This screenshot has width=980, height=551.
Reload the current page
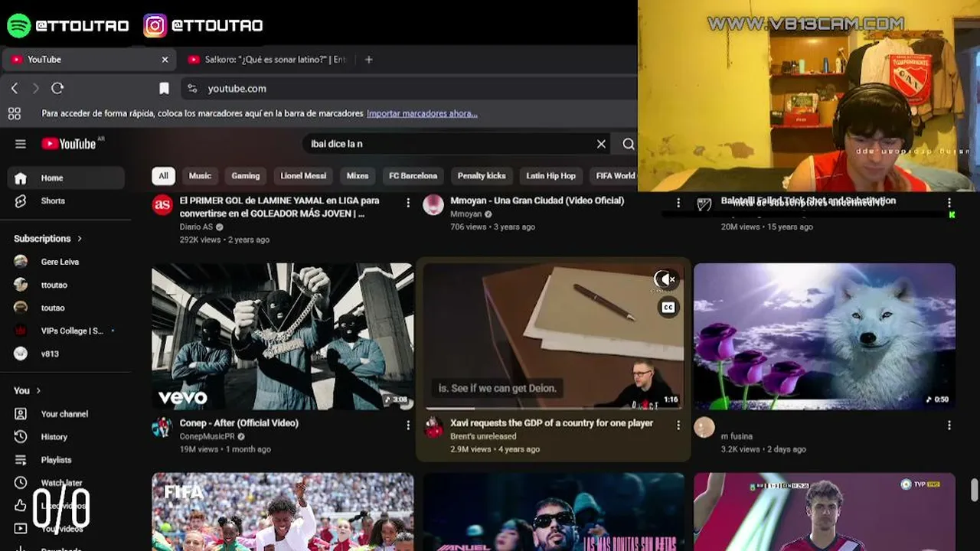coord(57,89)
